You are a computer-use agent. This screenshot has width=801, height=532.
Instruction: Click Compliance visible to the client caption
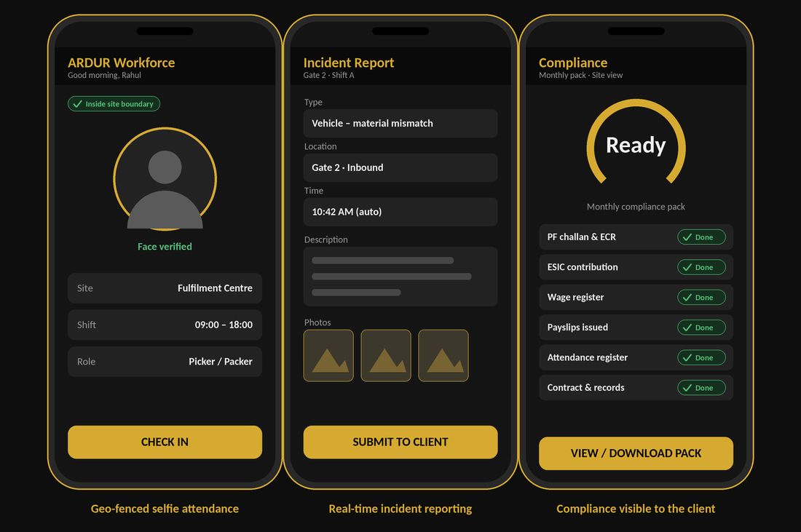click(636, 509)
